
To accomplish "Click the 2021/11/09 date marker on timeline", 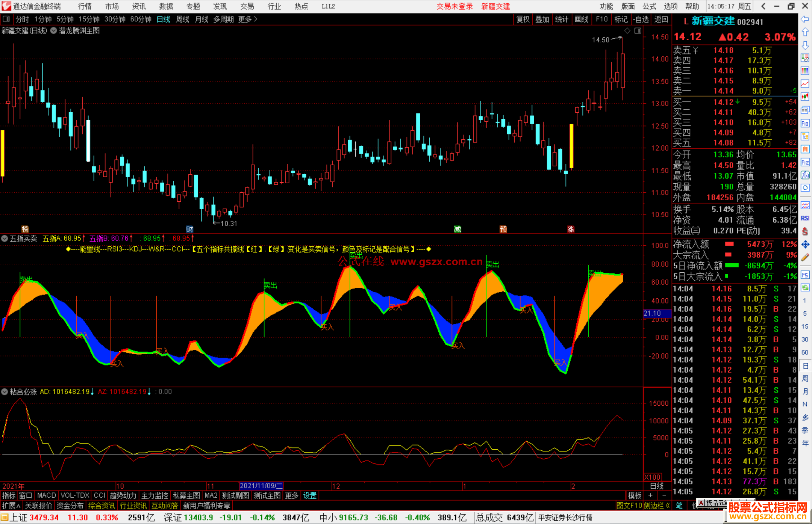I will [x=261, y=486].
